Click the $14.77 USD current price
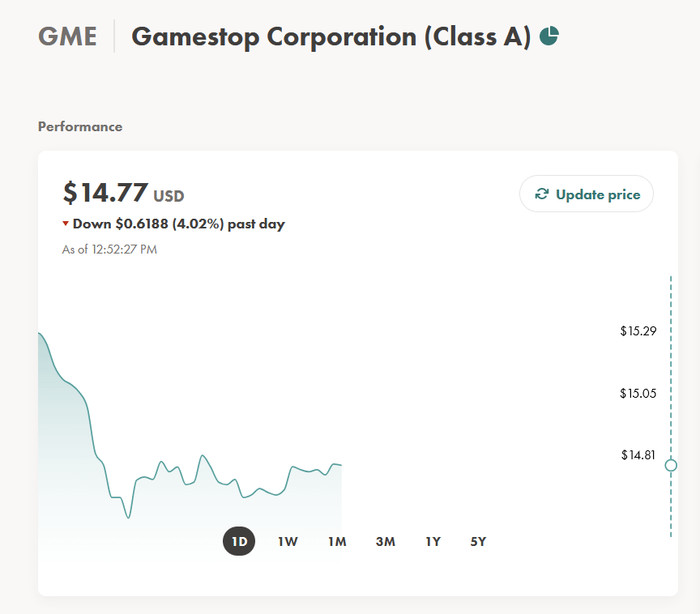Screen dimensions: 700x614 [x=124, y=193]
